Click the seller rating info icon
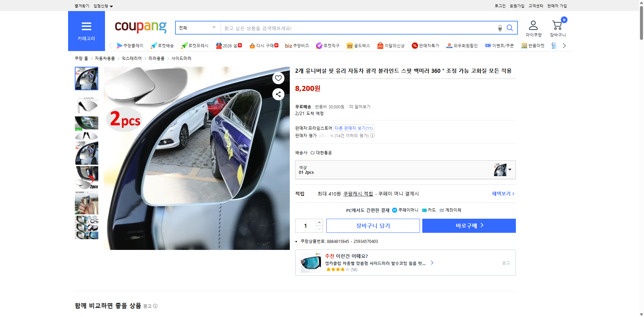644x317 pixels. pyautogui.click(x=372, y=136)
